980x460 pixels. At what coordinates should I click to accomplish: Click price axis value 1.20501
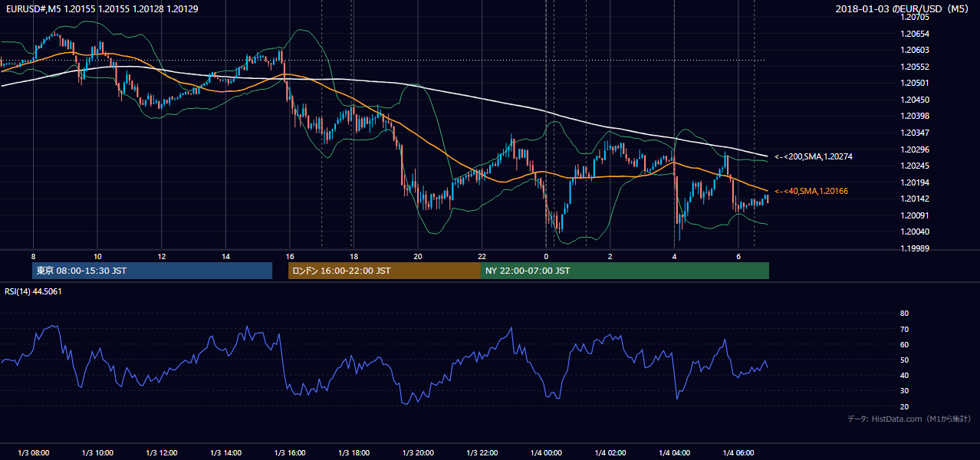tap(916, 83)
